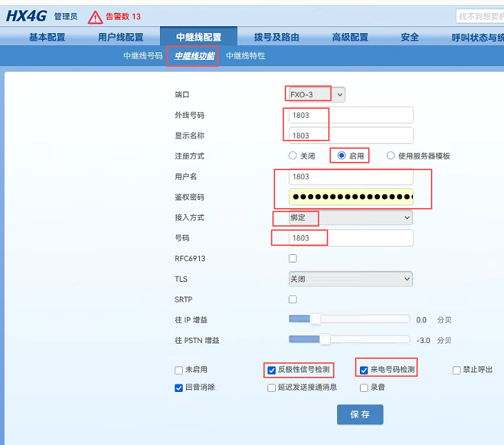Screen dimensions: 504x445
Task: Enable the 禁止呼出 checkbox
Action: tap(456, 371)
